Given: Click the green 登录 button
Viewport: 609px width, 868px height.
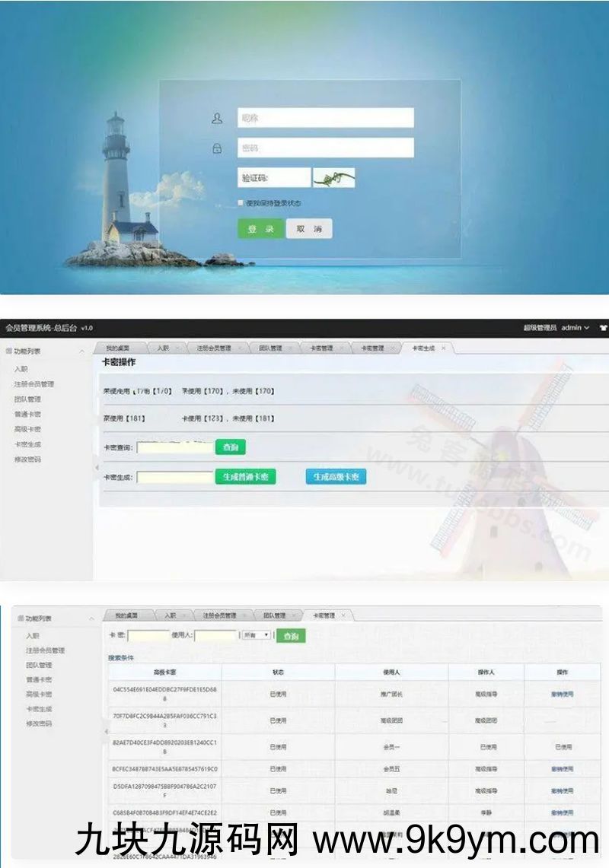Looking at the screenshot, I should pos(260,229).
